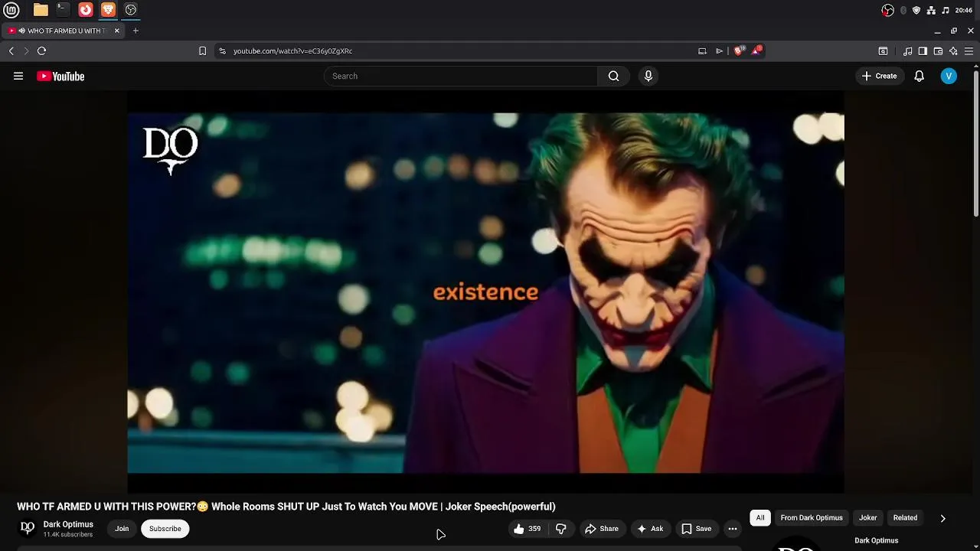Search with voice microphone button
The width and height of the screenshot is (980, 551).
click(x=648, y=76)
